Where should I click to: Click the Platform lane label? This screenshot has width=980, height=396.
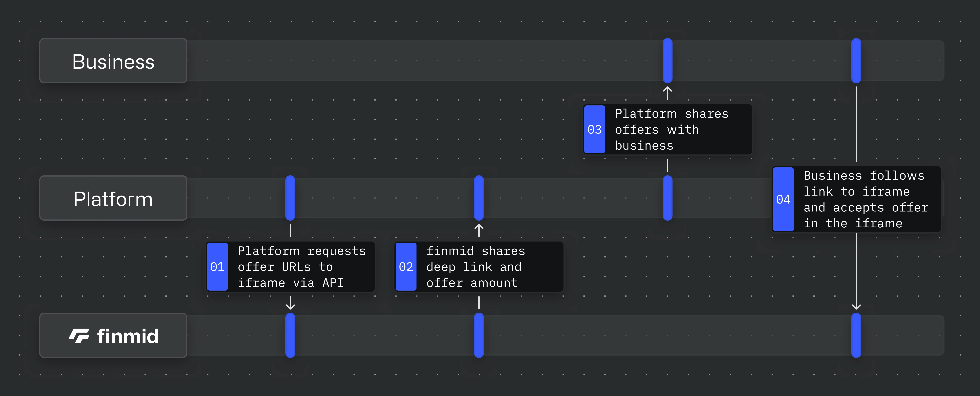(113, 198)
